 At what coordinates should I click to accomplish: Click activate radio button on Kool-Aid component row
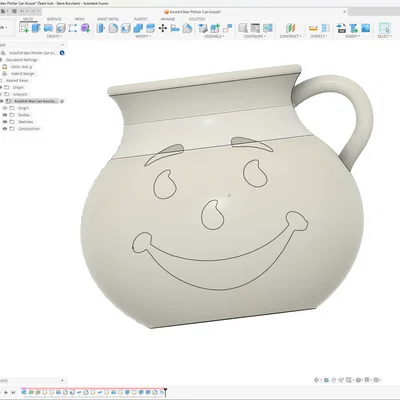pos(62,101)
